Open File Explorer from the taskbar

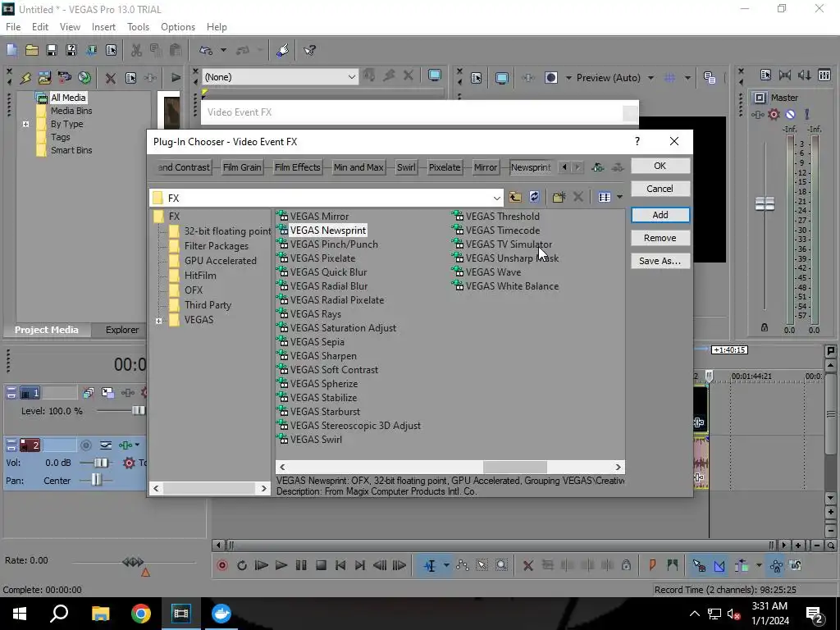100,614
